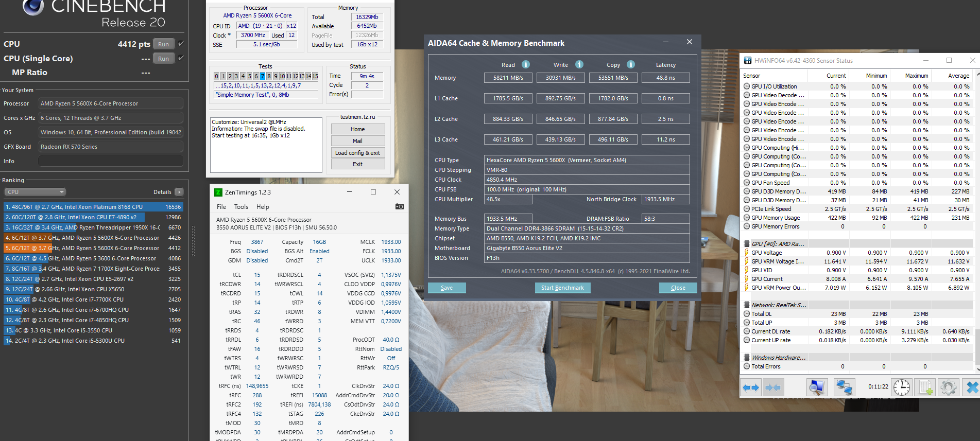Viewport: 980px width, 441px height.
Task: Open the CPU ranking dropdown in Cinebench
Action: (x=35, y=192)
